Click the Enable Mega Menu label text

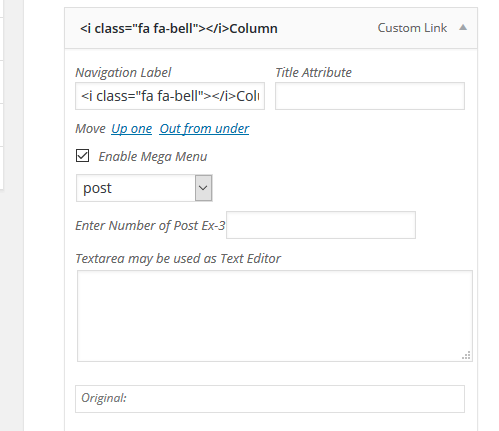[153, 157]
